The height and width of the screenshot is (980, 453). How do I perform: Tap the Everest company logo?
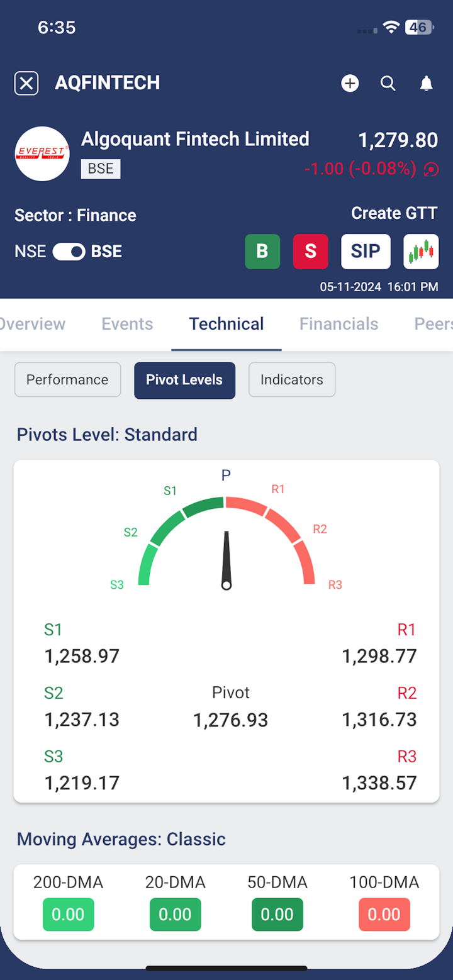click(x=42, y=153)
